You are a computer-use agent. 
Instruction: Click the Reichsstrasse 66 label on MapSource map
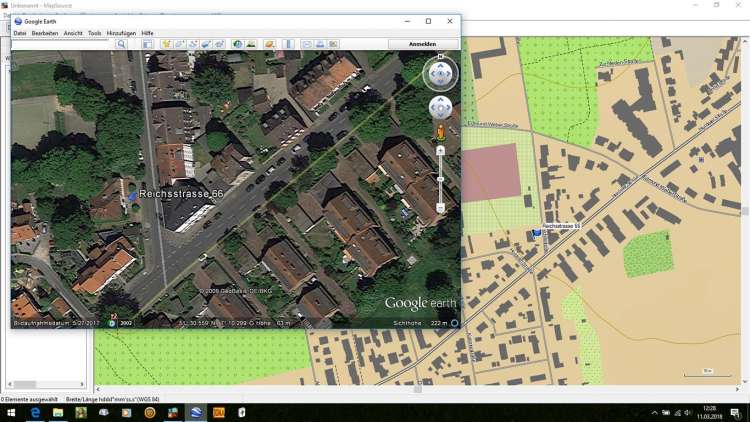click(561, 226)
